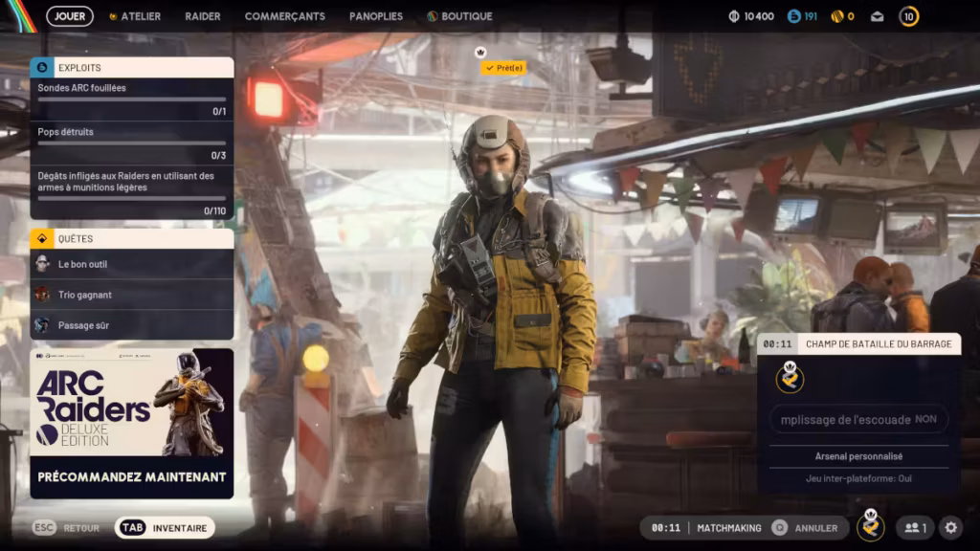Open the Inventaire button

[x=165, y=527]
